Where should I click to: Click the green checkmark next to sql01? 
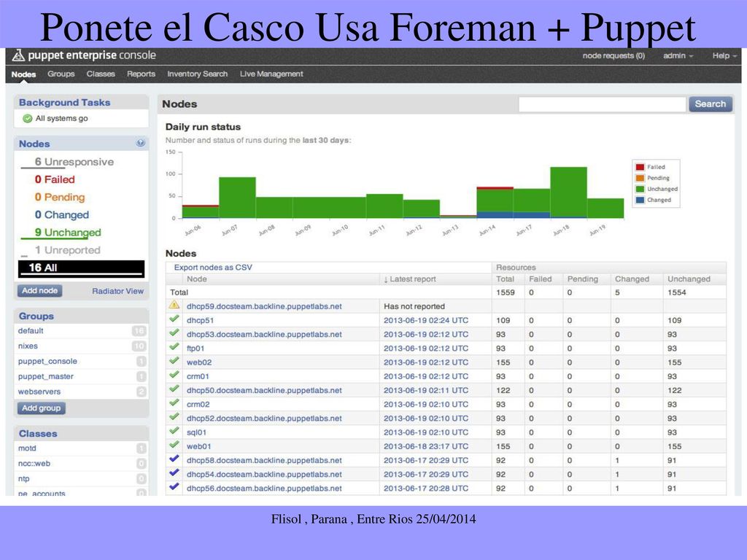174,431
